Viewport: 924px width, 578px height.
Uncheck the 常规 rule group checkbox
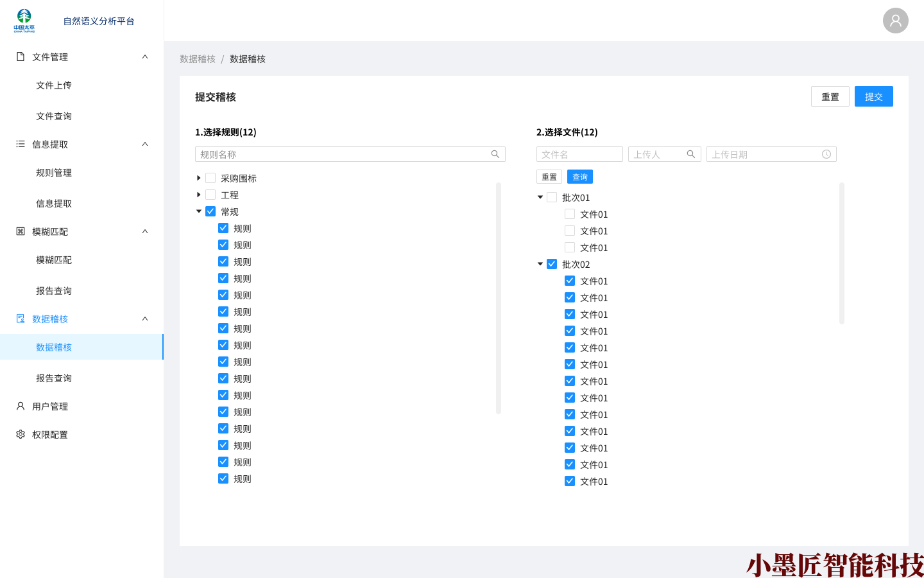(210, 211)
